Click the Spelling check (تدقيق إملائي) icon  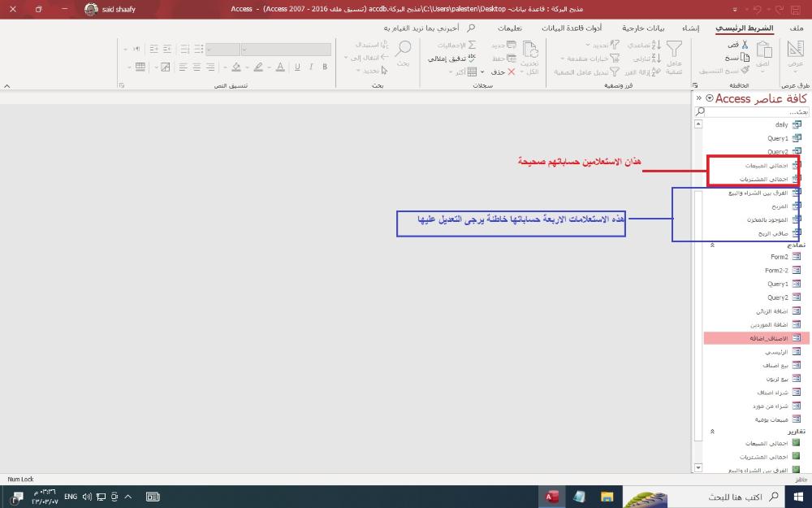[472, 58]
